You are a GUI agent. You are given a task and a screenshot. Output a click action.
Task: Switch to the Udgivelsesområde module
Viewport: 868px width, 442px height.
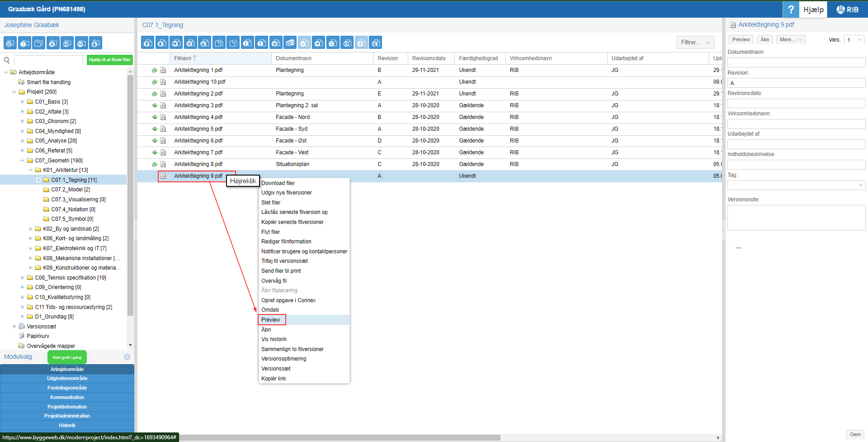(x=67, y=378)
